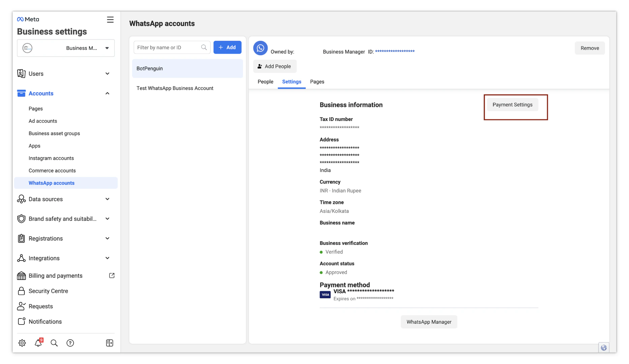Viewport: 629px width, 364px height.
Task: Open the hamburger menu beside Meta logo
Action: tap(110, 20)
